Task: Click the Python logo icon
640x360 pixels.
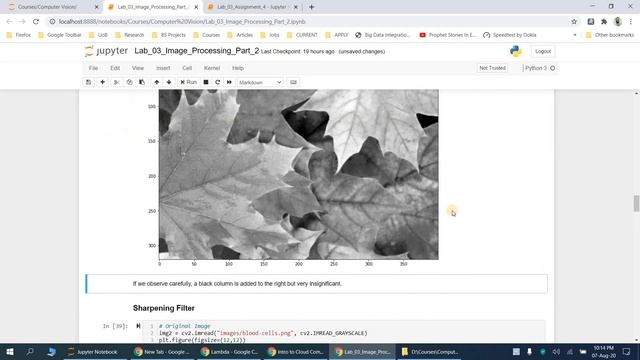Action: pyautogui.click(x=516, y=51)
